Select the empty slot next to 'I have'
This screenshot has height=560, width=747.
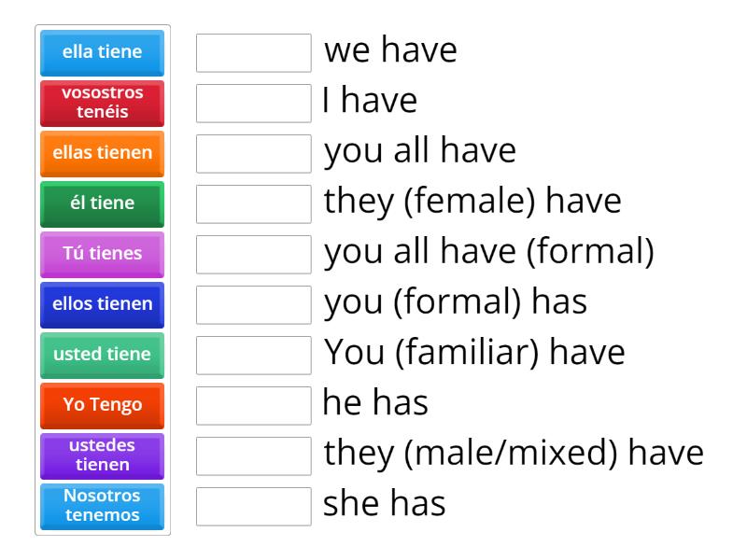254,104
